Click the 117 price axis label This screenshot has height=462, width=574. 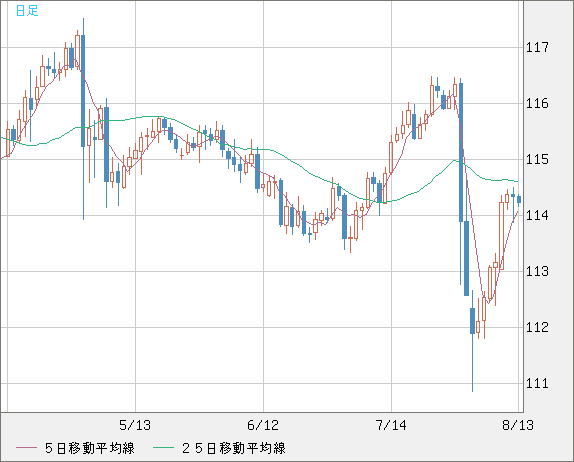(537, 48)
